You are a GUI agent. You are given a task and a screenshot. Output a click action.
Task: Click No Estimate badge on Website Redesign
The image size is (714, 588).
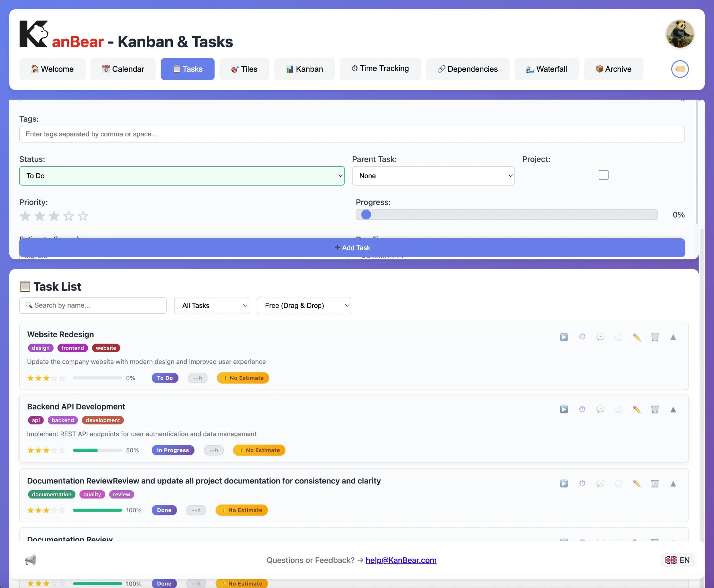tap(243, 378)
